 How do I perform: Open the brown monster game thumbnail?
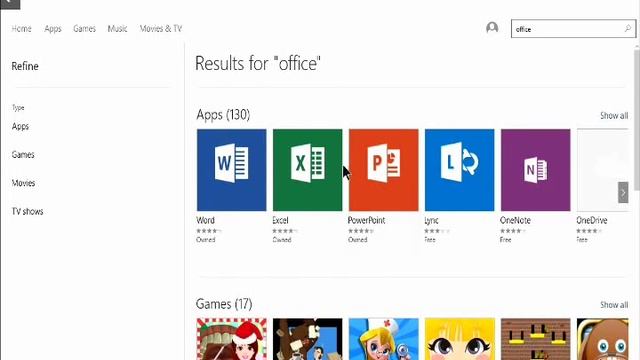pyautogui.click(x=602, y=339)
